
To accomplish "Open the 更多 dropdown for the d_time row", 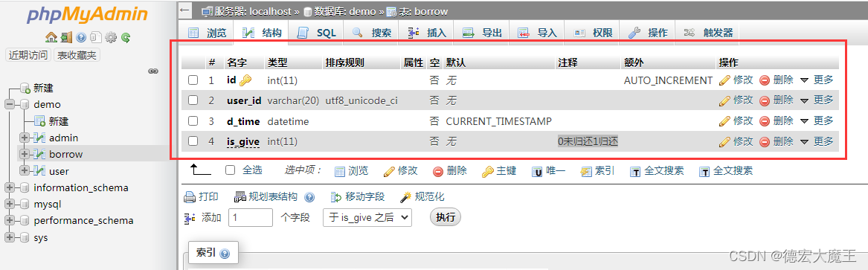I will pyautogui.click(x=817, y=120).
